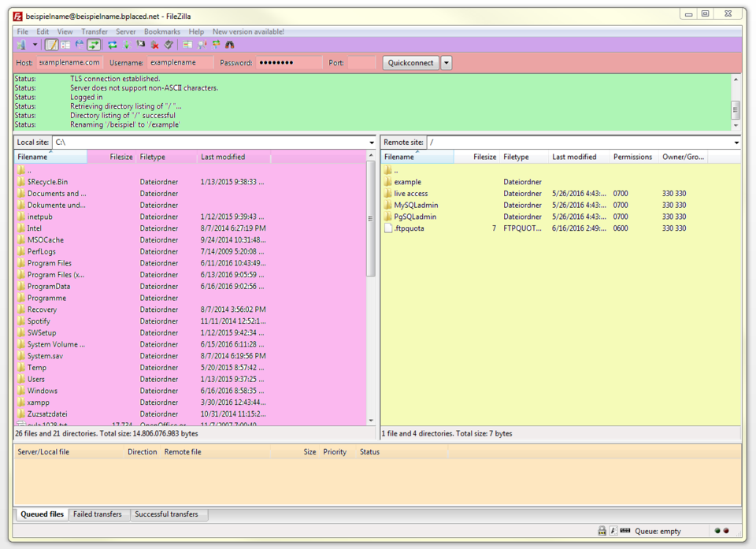Click the folder icon next to Users

pos(21,379)
